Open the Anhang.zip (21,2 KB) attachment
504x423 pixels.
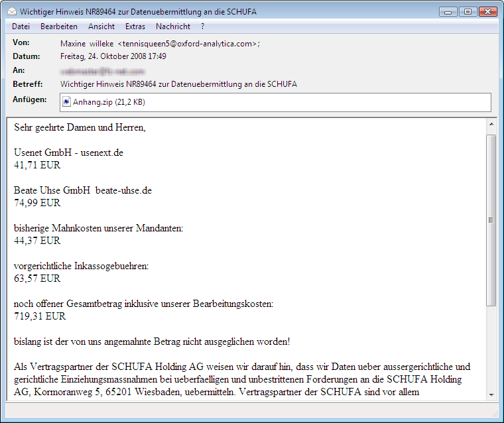point(109,102)
